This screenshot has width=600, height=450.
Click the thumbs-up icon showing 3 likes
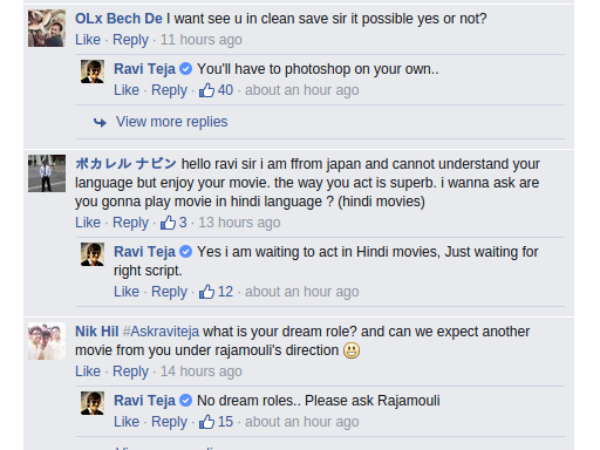(x=168, y=222)
